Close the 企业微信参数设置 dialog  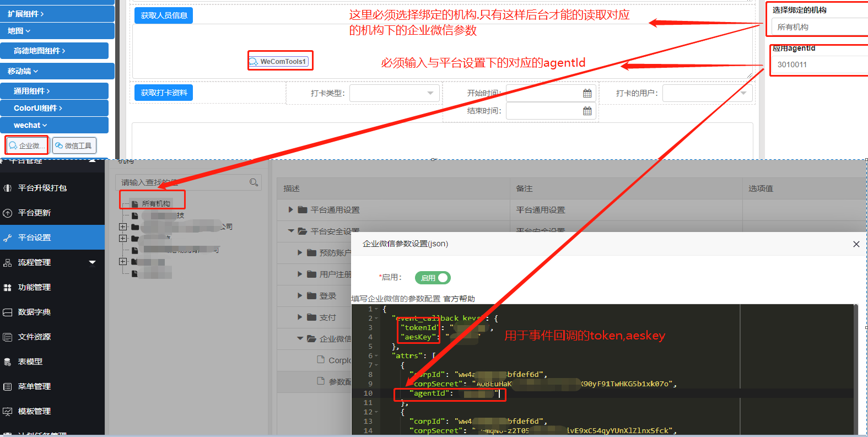click(x=856, y=244)
